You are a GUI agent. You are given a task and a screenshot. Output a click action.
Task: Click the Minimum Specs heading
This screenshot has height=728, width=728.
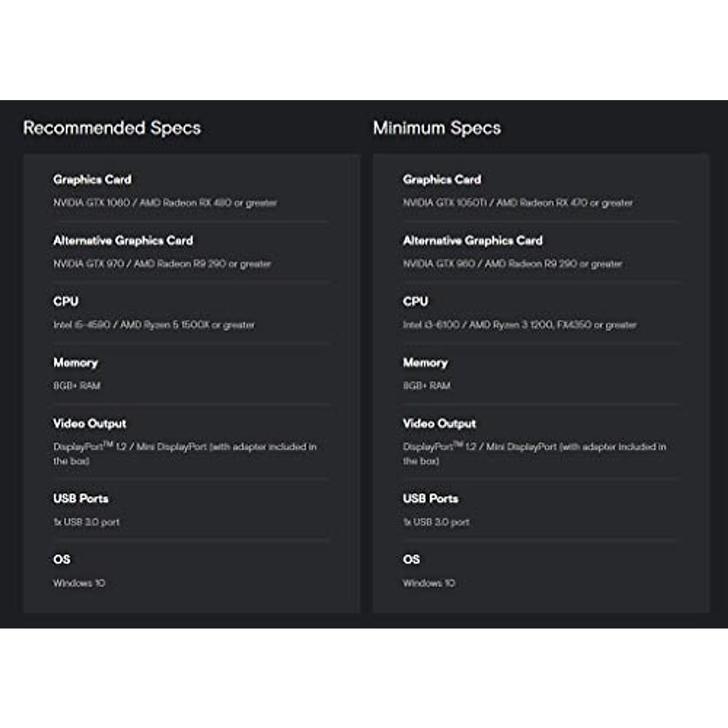pyautogui.click(x=437, y=128)
